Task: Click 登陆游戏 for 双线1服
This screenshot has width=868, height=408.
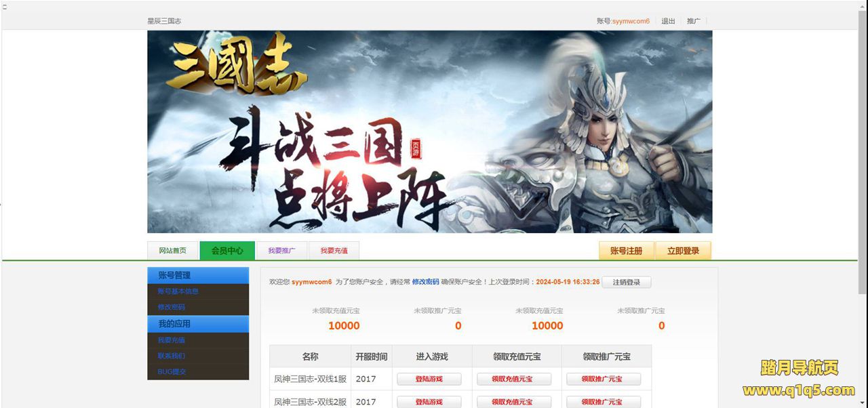Action: (429, 379)
